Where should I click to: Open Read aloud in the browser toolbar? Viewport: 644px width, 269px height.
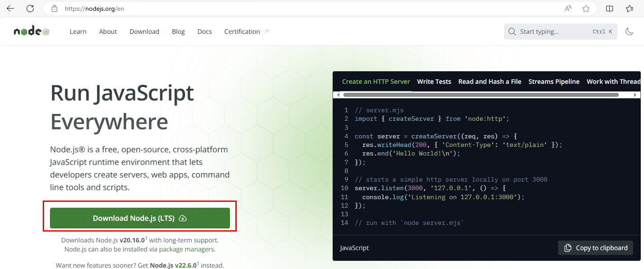(567, 8)
